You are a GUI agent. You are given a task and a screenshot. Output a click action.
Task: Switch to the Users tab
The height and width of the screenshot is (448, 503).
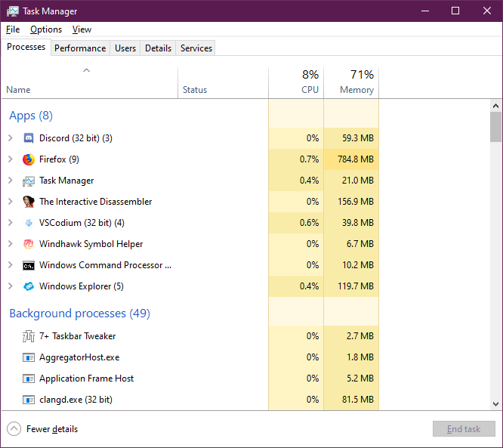click(x=125, y=48)
